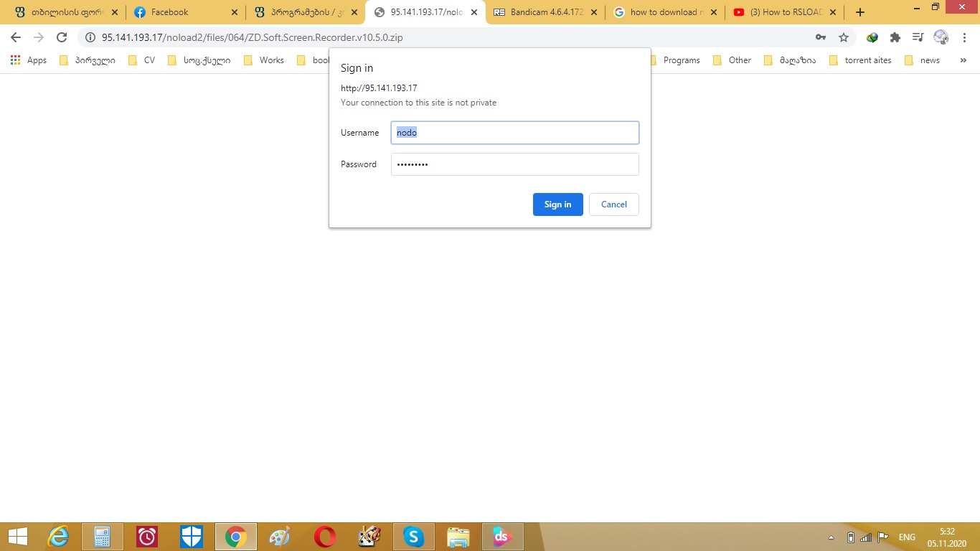
Task: Open the network signal tray icon
Action: click(x=867, y=537)
